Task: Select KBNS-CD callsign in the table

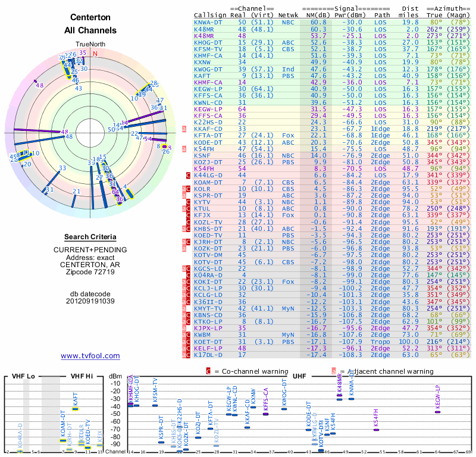Action: click(x=208, y=315)
